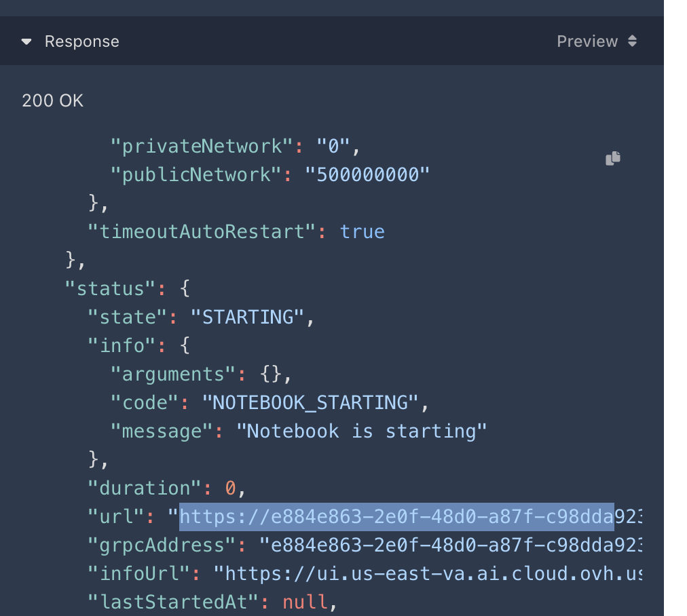Click the null value of lastStartedAt

305,602
